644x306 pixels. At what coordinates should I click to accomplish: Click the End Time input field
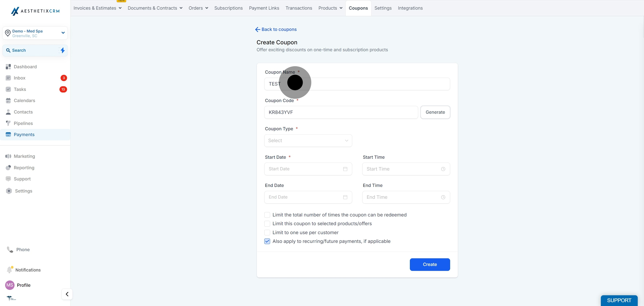click(406, 197)
